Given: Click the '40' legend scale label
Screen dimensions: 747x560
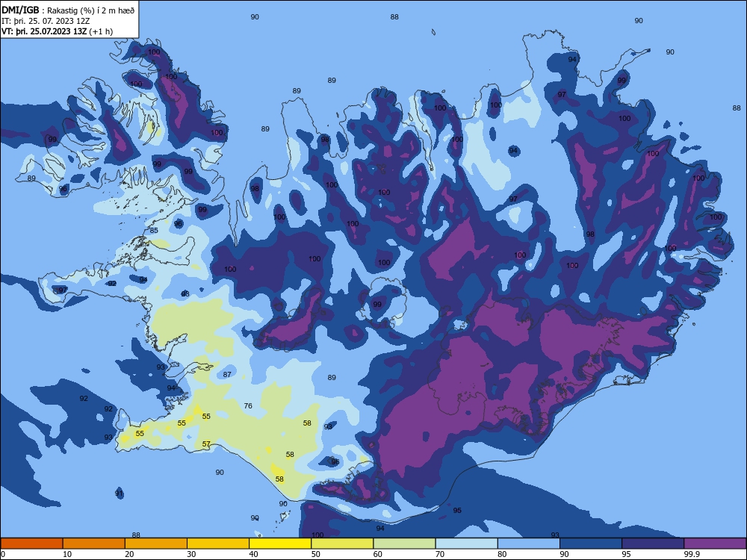Looking at the screenshot, I should [253, 554].
